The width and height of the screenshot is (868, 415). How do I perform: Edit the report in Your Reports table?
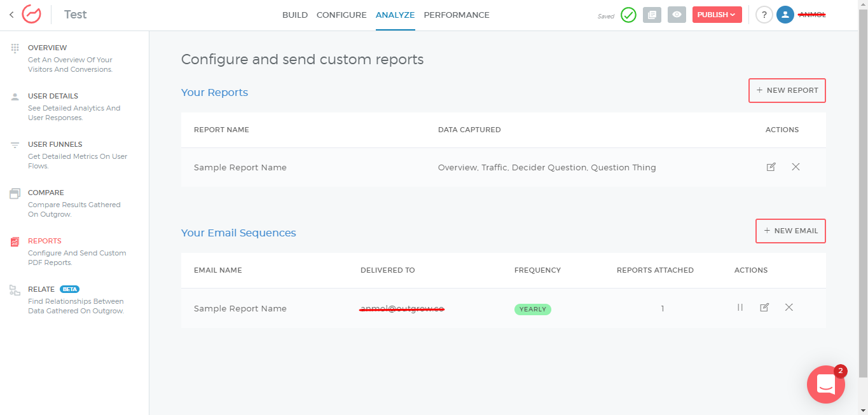pos(771,167)
